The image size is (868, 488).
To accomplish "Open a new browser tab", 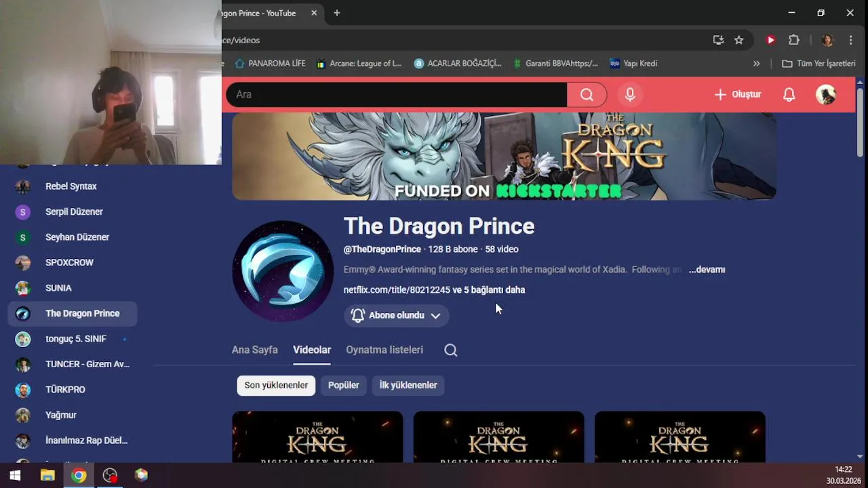I will click(336, 13).
